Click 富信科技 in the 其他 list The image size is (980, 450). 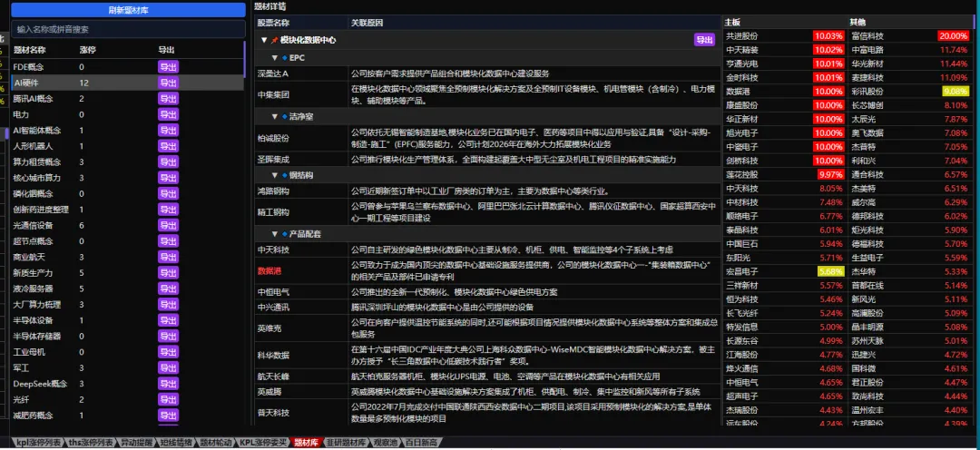(x=867, y=36)
